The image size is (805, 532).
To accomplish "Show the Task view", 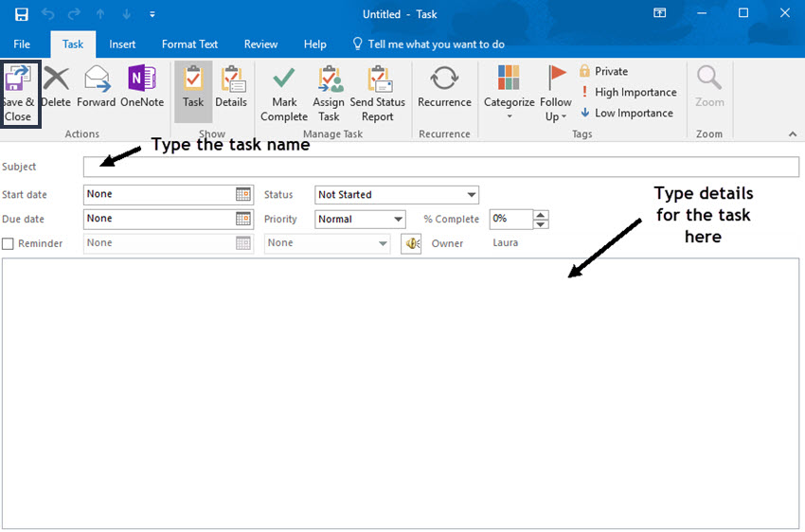I will [193, 92].
